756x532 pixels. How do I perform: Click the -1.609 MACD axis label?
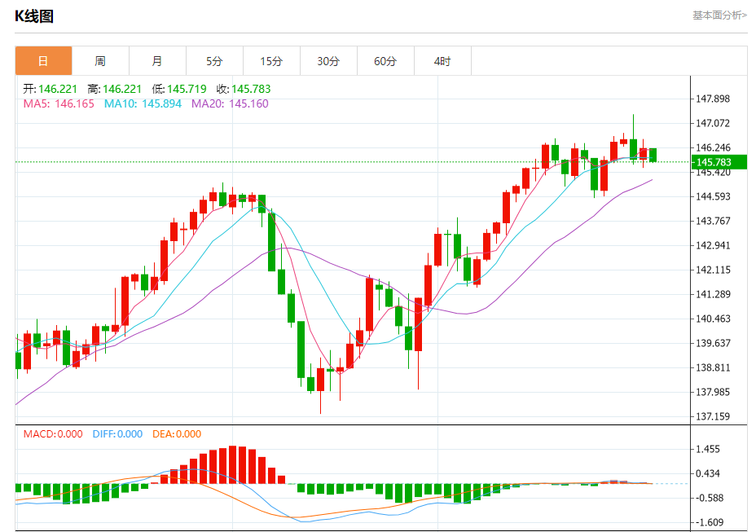coord(708,522)
